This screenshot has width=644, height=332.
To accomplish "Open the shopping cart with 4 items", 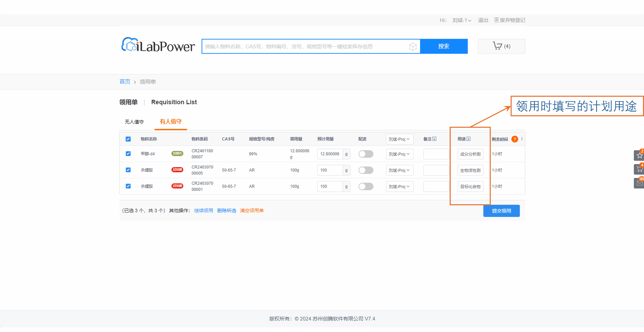I will click(501, 46).
